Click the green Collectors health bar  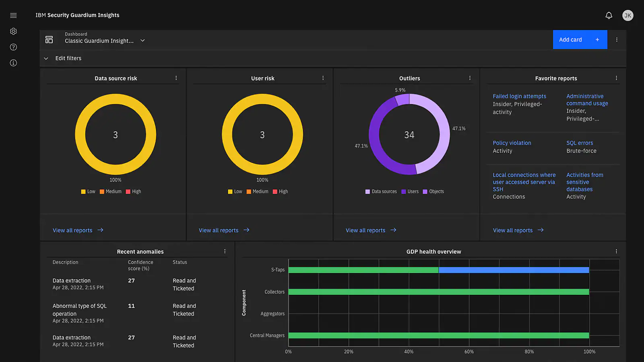pos(439,292)
